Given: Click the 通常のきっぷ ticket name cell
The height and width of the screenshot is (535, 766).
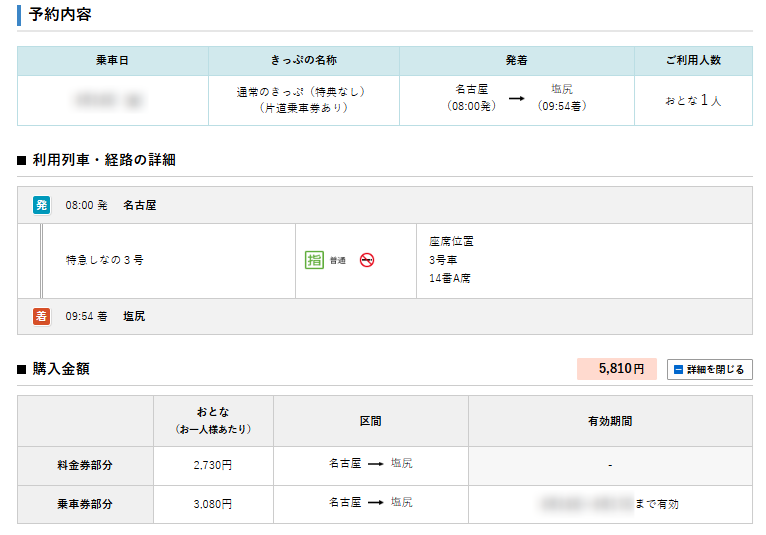Looking at the screenshot, I should pos(303,99).
